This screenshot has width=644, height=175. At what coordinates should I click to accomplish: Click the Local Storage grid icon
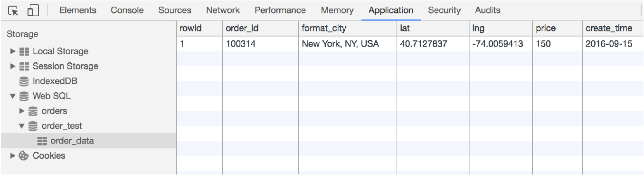tap(24, 51)
